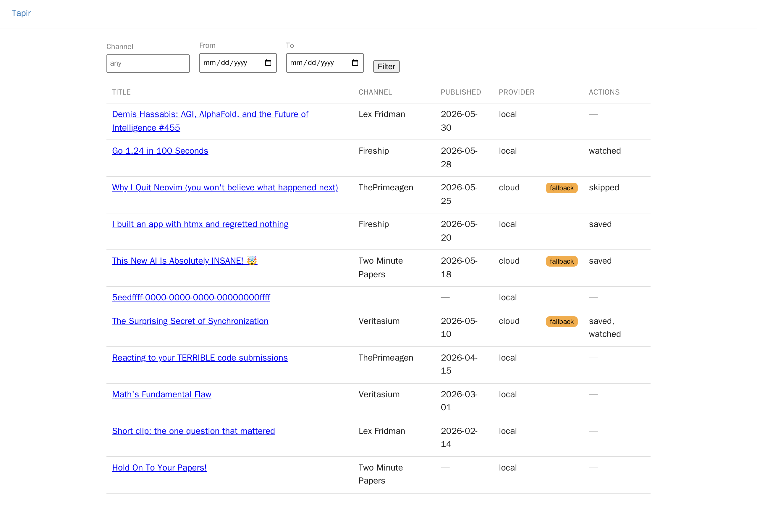Open the From date calendar picker icon
Screen dimensions: 757x532
point(268,63)
